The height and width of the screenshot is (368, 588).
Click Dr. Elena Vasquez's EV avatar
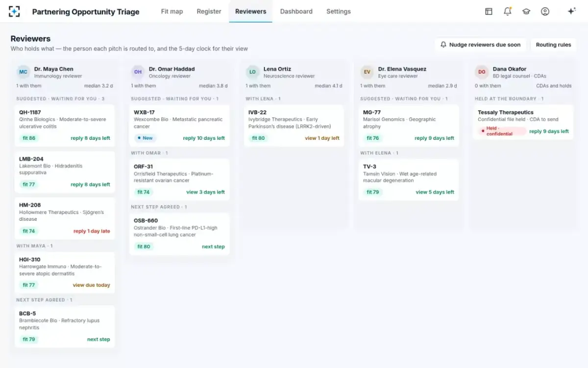(367, 72)
